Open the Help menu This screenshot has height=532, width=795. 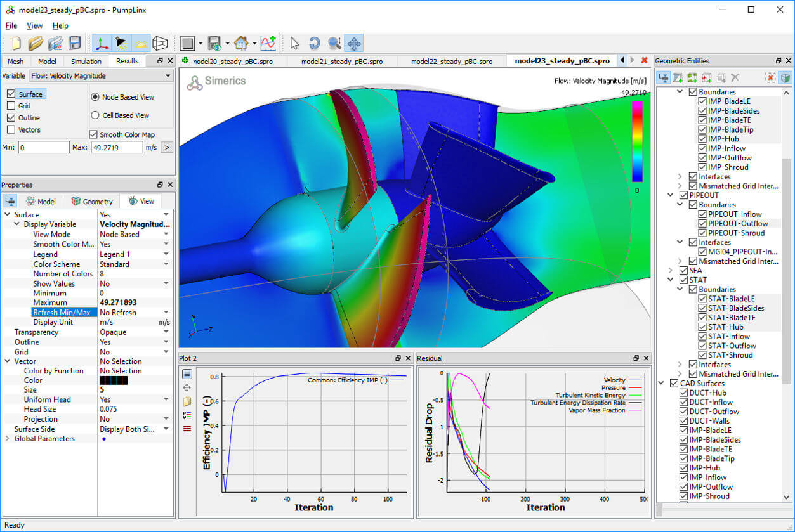pos(60,26)
